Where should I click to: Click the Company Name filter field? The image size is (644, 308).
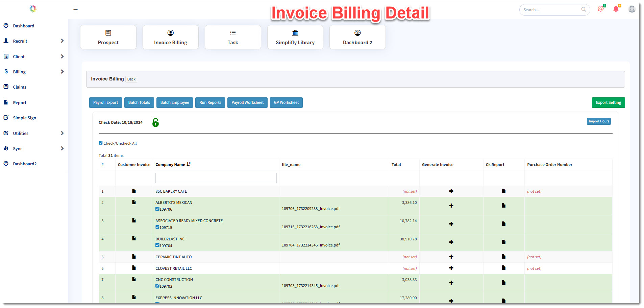[x=216, y=178]
